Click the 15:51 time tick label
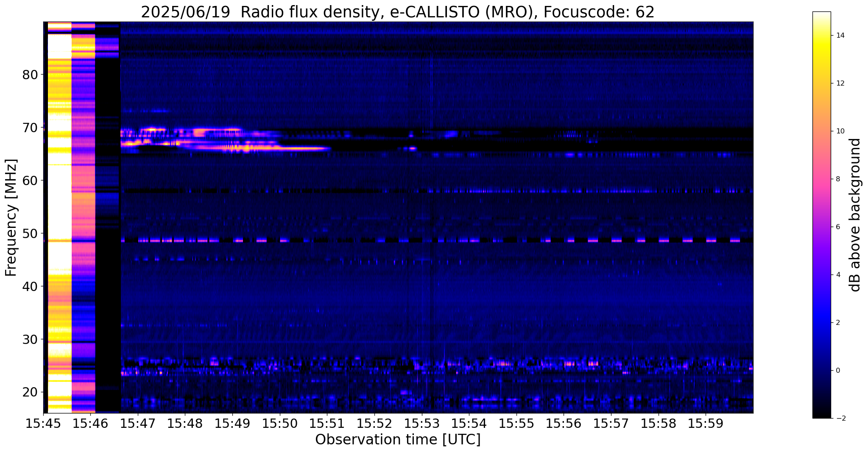Image resolution: width=868 pixels, height=452 pixels. 327,423
